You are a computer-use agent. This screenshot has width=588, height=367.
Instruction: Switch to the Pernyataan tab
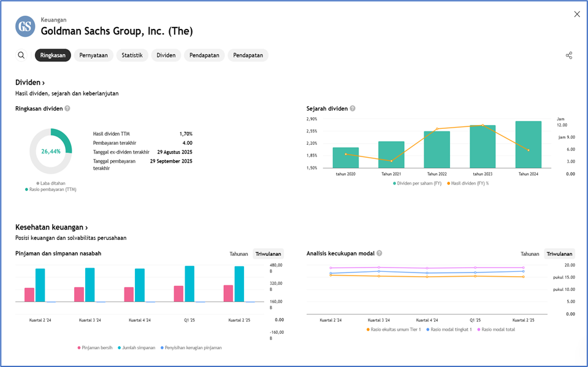[x=93, y=55]
